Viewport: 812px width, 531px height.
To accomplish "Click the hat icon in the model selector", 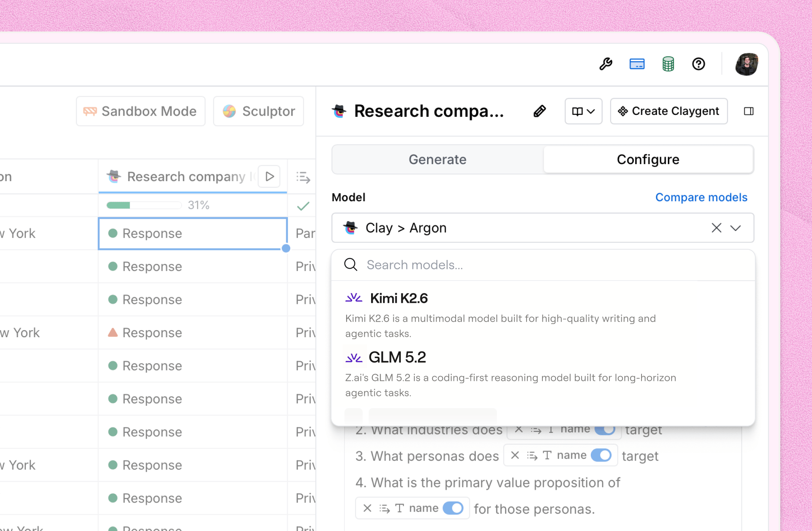I will [350, 228].
